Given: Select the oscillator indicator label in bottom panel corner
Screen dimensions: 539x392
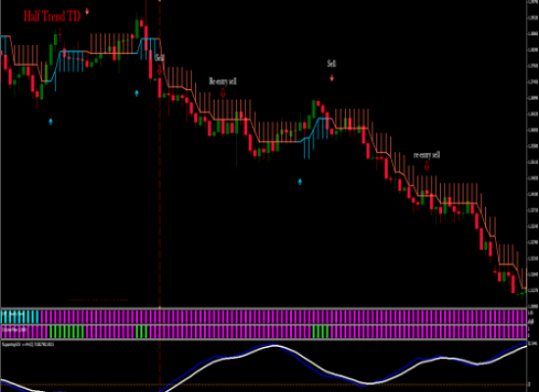Looking at the screenshot, I should (x=27, y=344).
